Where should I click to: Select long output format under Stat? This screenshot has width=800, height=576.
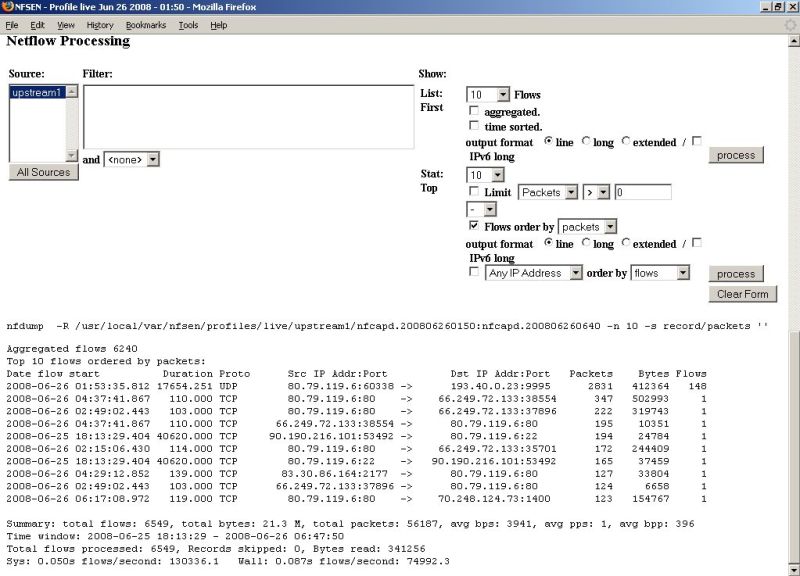click(x=586, y=243)
